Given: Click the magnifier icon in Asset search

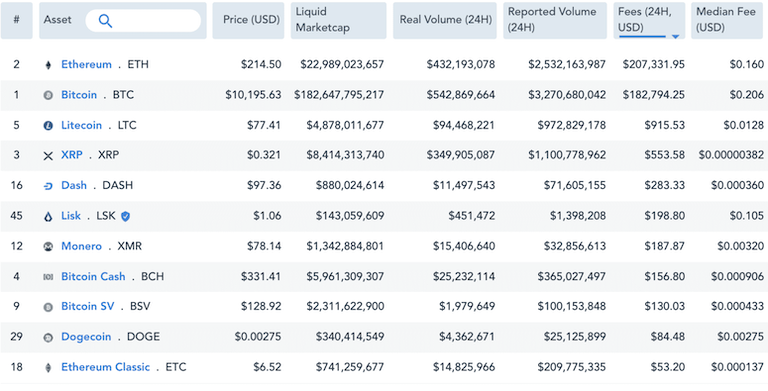Looking at the screenshot, I should pyautogui.click(x=105, y=21).
